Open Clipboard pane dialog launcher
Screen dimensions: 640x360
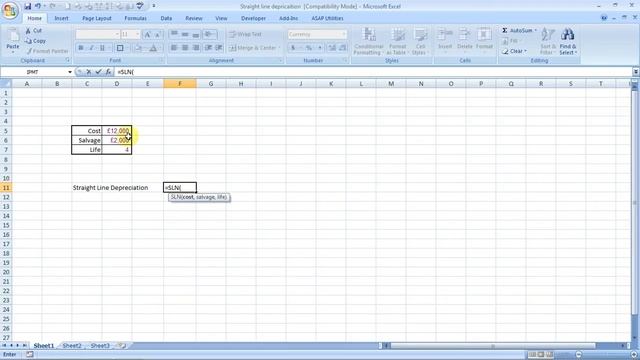[x=68, y=60]
